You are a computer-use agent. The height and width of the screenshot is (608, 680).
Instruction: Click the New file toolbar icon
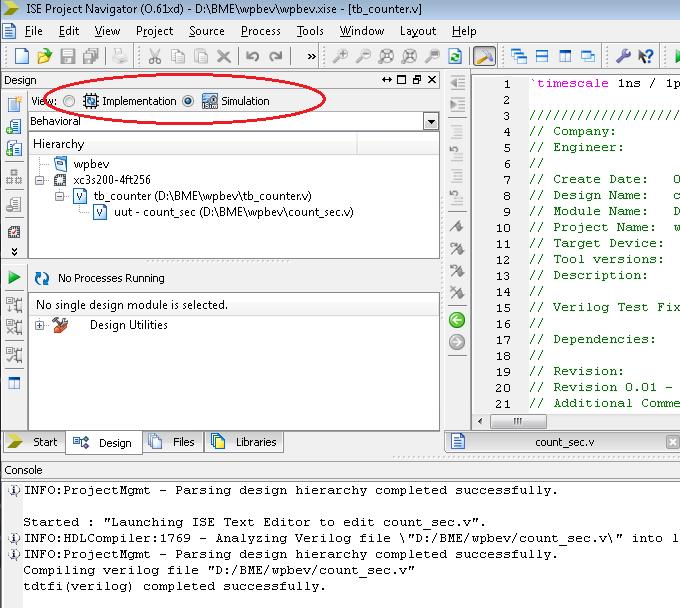(22, 56)
